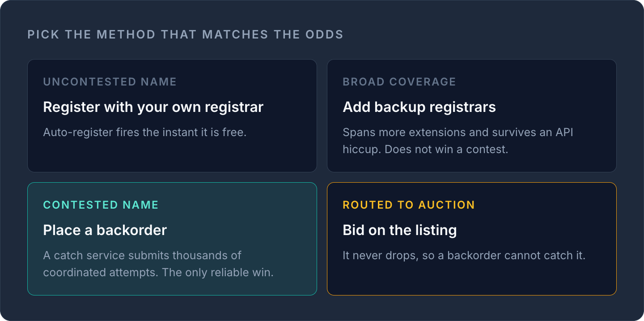The image size is (644, 321).
Task: Select the Uncontested Name card
Action: 172,116
